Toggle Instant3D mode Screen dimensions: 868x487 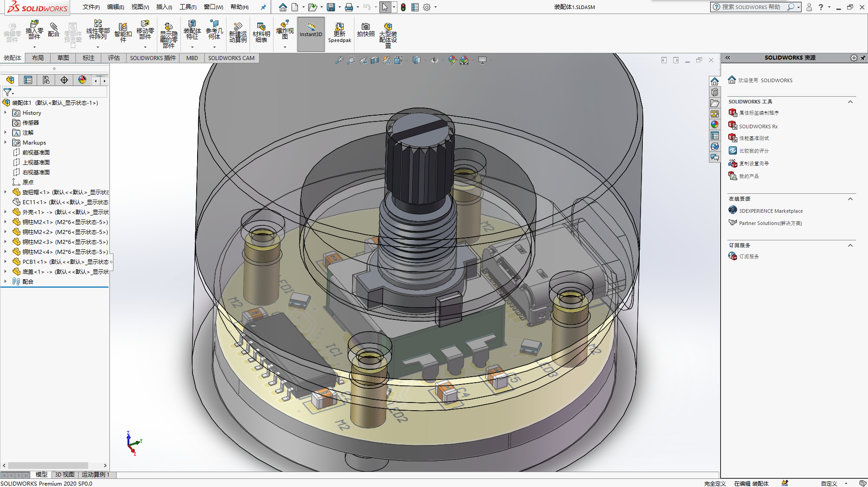point(311,34)
